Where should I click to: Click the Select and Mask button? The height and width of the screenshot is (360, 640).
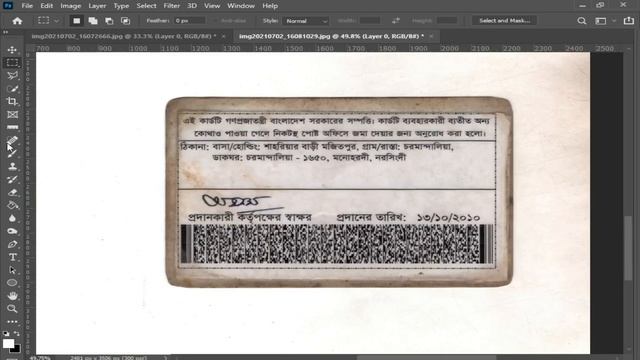click(x=504, y=20)
